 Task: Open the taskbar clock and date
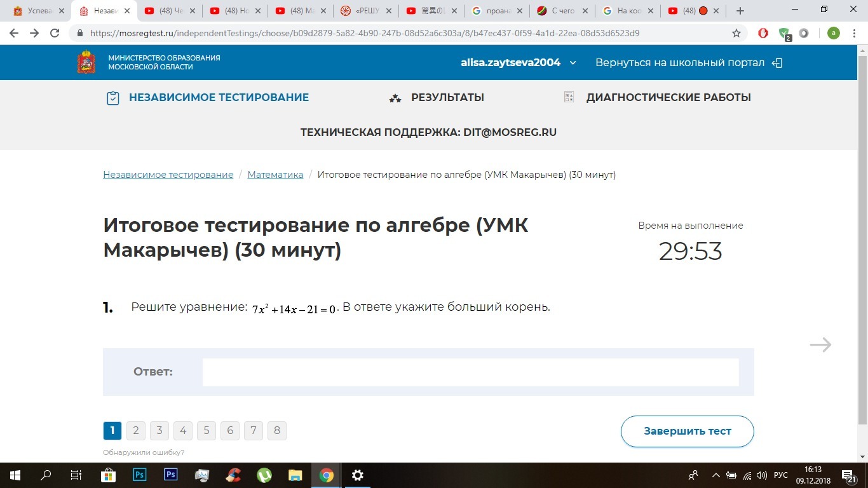point(813,475)
